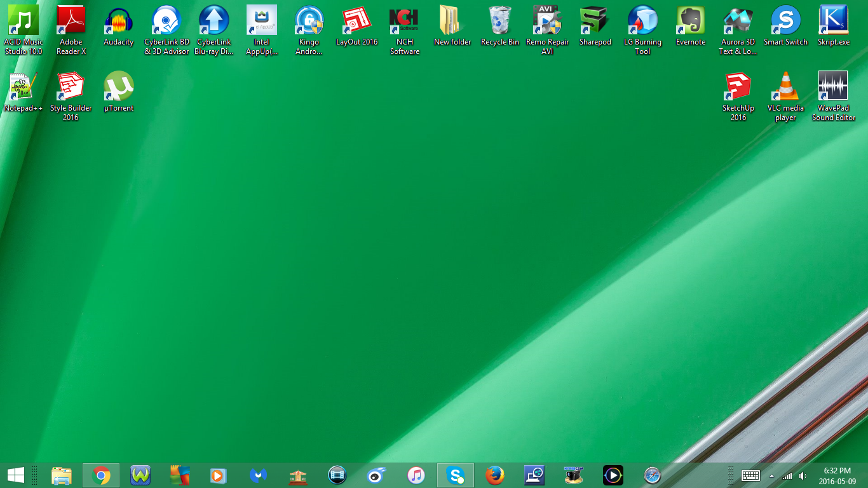868x488 pixels.
Task: Select the Style Builder 2016 icon
Action: click(71, 86)
